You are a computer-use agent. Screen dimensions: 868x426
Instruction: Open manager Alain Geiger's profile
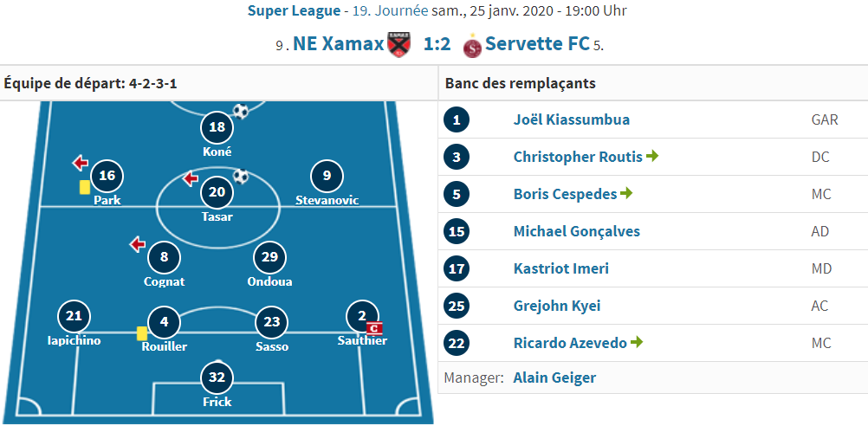click(554, 378)
